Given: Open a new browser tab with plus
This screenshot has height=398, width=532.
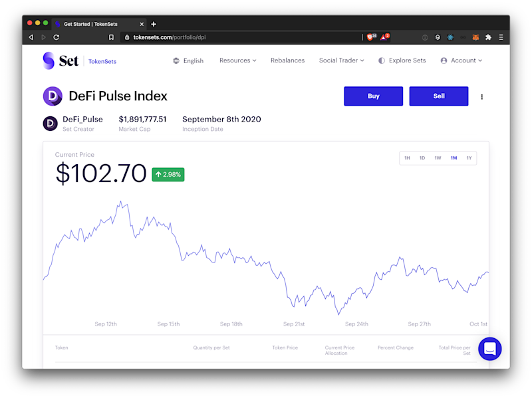Looking at the screenshot, I should point(154,24).
